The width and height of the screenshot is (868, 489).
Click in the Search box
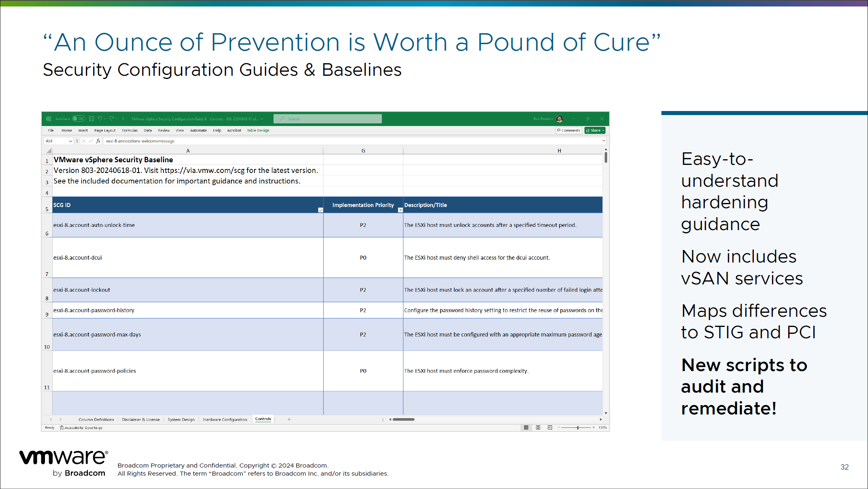point(327,119)
